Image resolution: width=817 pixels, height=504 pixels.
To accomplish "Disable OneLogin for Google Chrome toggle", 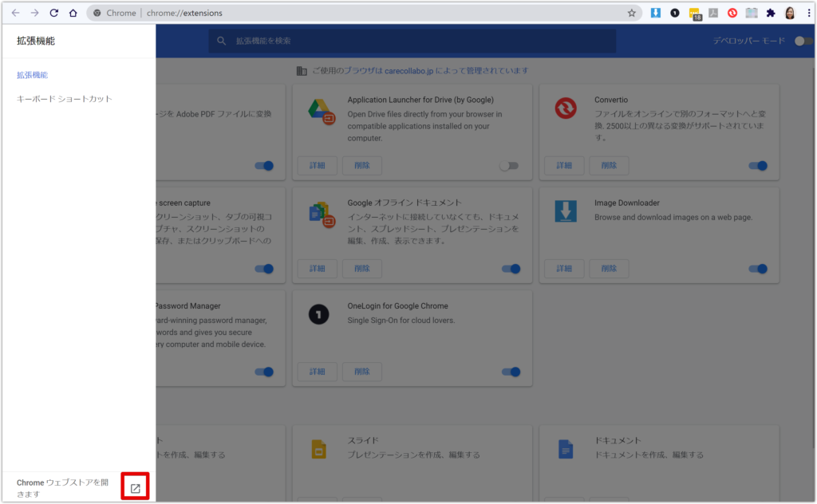I will coord(511,372).
